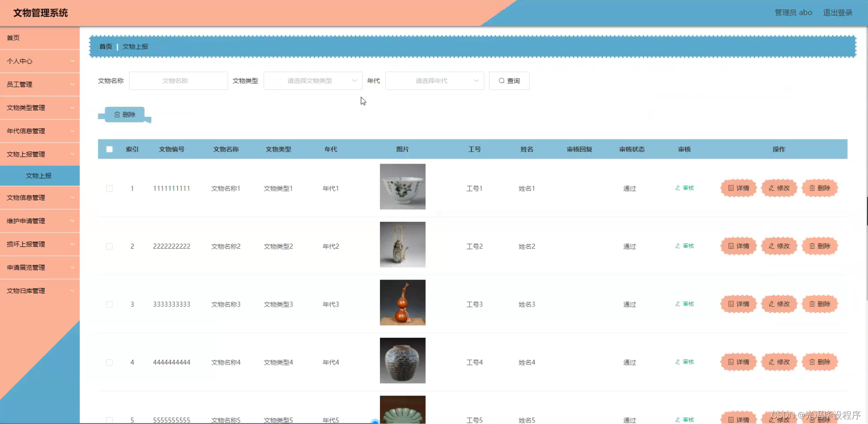868x424 pixels.
Task: Click 修改 for 文物名称2
Action: pyautogui.click(x=779, y=246)
